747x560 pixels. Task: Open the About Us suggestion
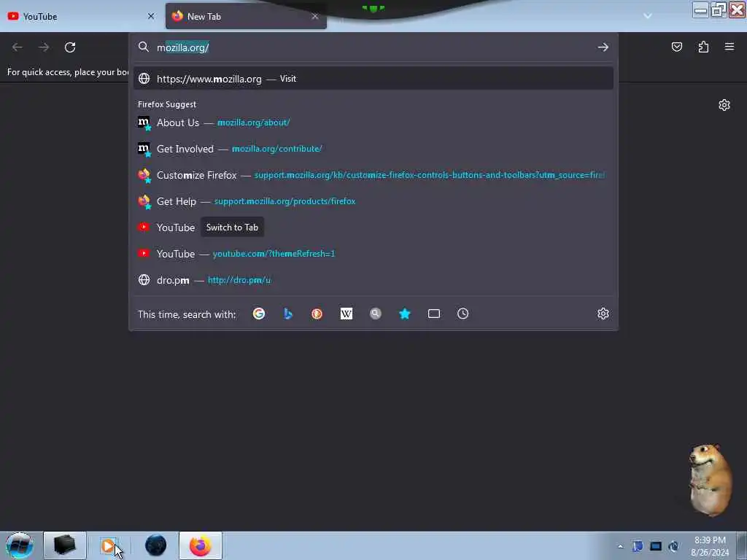[x=373, y=122]
